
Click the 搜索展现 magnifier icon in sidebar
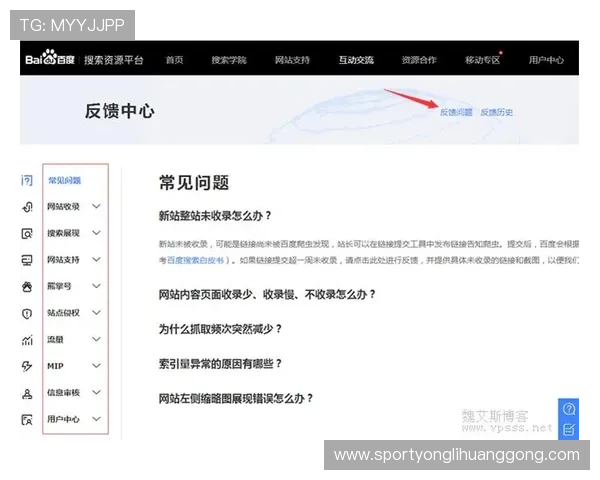(x=27, y=233)
